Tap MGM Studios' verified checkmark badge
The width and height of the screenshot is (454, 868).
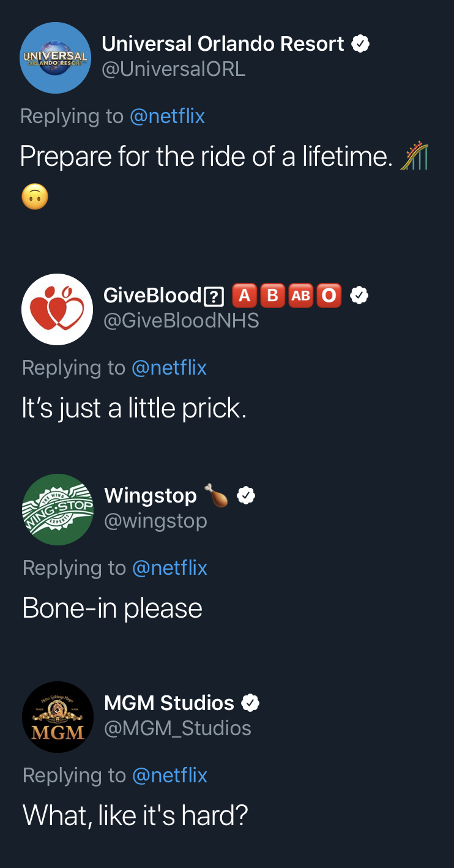tap(250, 703)
